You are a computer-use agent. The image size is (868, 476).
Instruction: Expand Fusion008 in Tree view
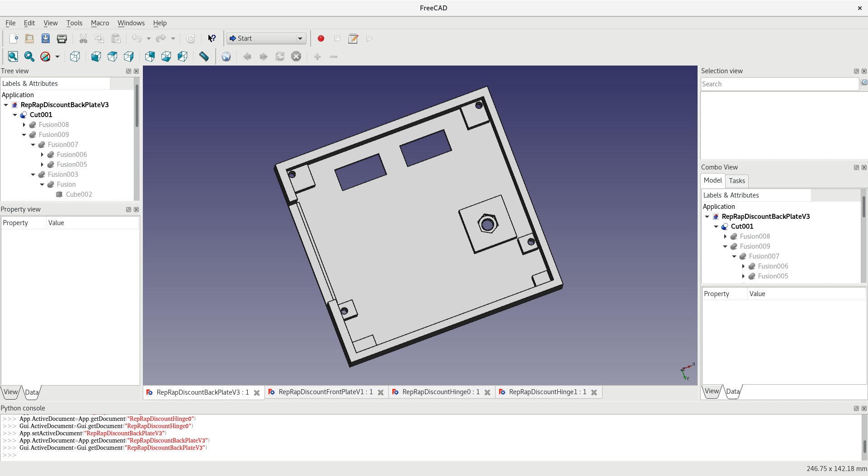pos(24,125)
